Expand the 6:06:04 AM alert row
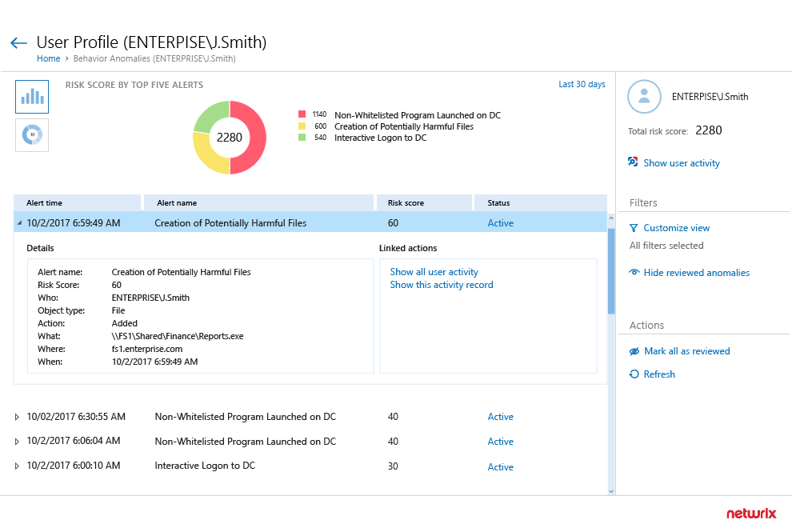This screenshot has height=532, width=792. (x=18, y=442)
